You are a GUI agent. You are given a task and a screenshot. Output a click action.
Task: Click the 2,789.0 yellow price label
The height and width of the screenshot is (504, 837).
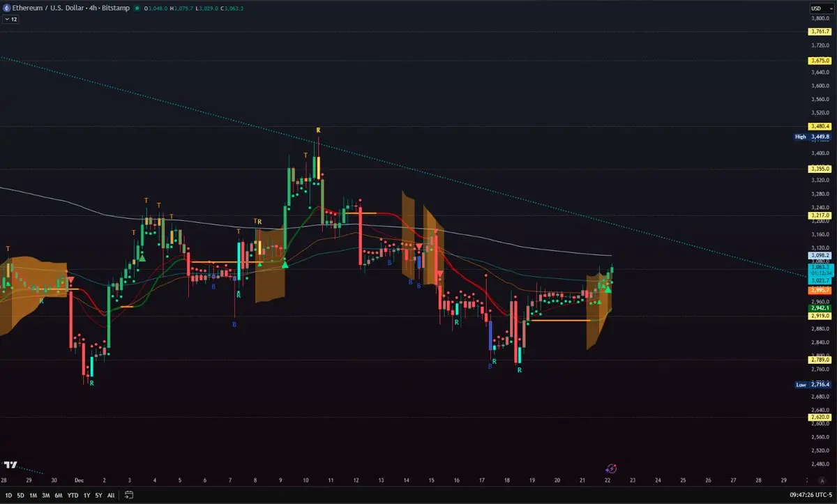click(x=818, y=360)
